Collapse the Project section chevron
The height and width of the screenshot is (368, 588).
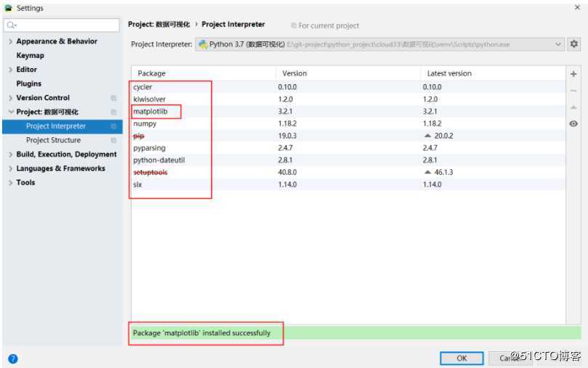click(x=10, y=112)
